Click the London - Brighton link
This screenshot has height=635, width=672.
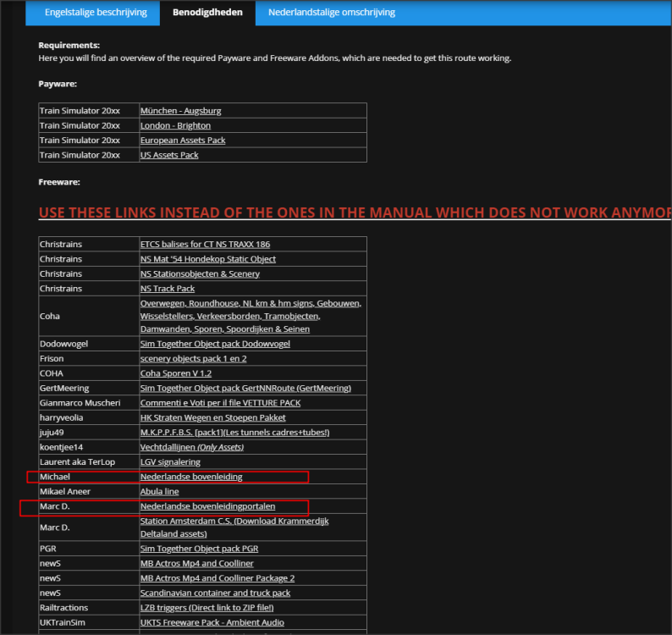175,125
